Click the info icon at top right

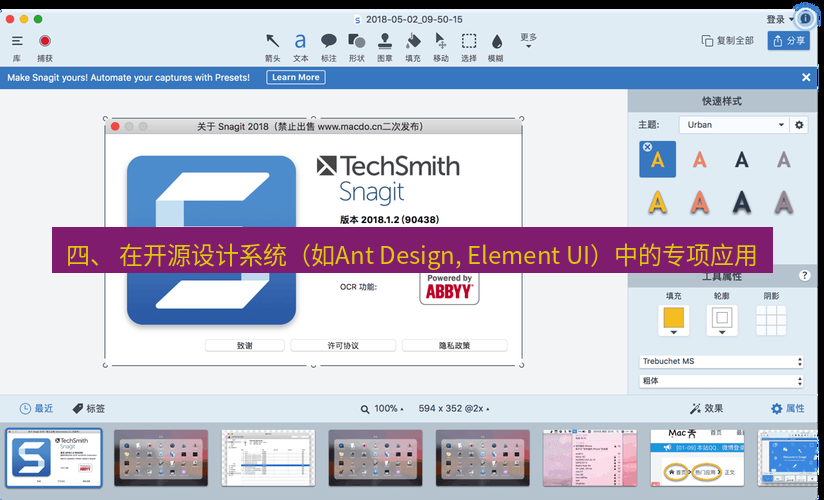pyautogui.click(x=805, y=18)
